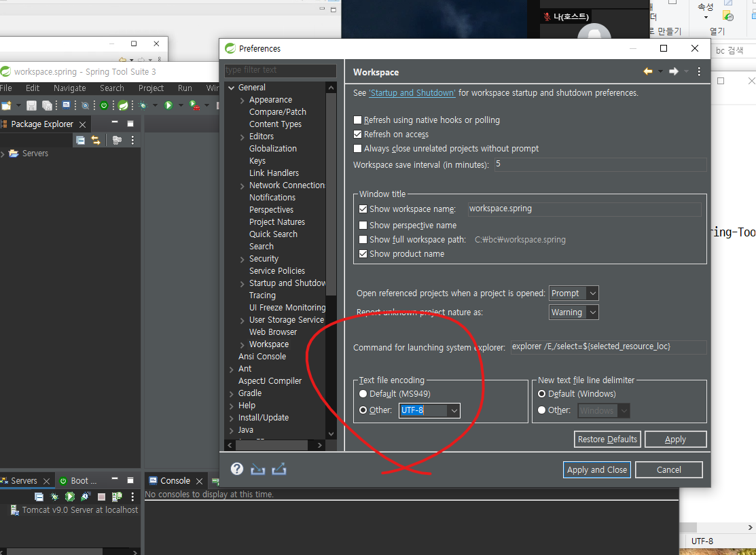Image resolution: width=756 pixels, height=555 pixels.
Task: Open the File menu in Spring Tool Suite
Action: tap(6, 88)
